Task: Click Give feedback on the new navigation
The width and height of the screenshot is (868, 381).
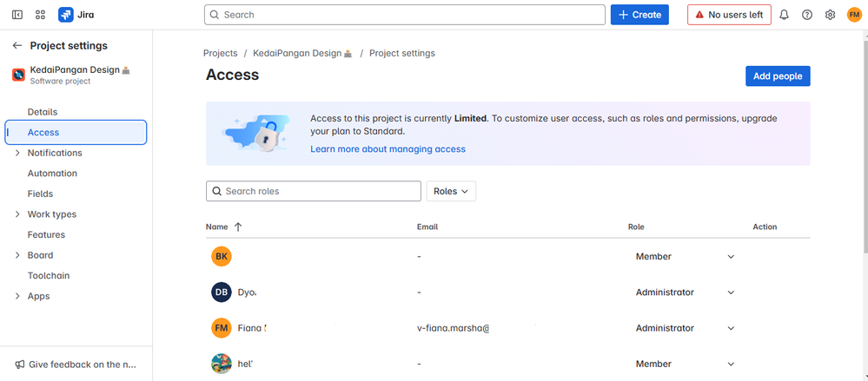Action: (76, 365)
